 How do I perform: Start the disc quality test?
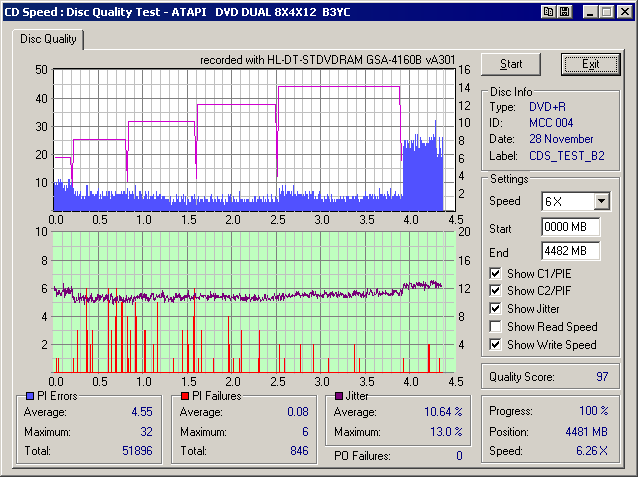[511, 64]
